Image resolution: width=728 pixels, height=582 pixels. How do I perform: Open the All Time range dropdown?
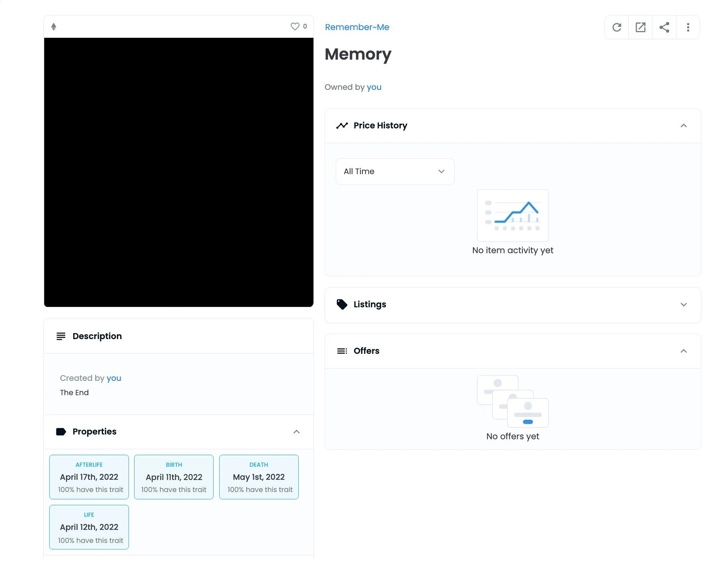tap(395, 171)
